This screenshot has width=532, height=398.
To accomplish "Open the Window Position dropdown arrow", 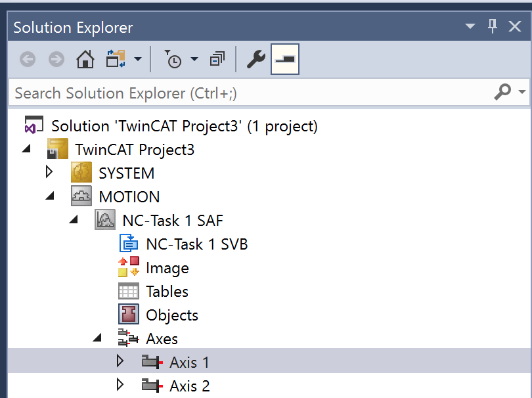I will [x=470, y=26].
